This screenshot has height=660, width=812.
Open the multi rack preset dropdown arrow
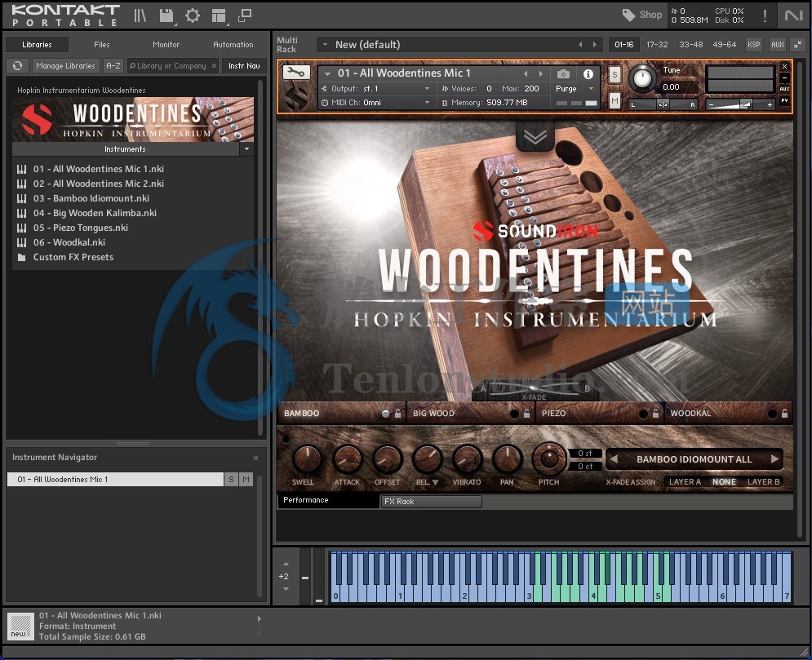(x=326, y=45)
